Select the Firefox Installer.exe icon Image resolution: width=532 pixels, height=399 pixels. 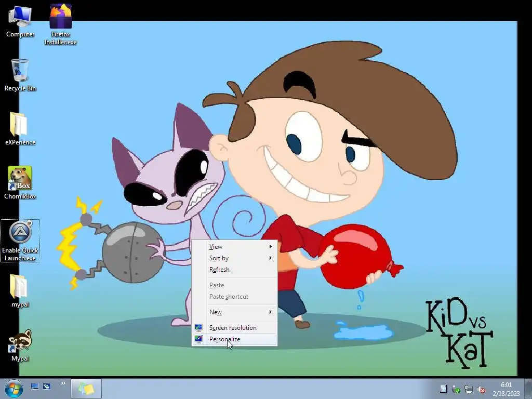tap(60, 24)
